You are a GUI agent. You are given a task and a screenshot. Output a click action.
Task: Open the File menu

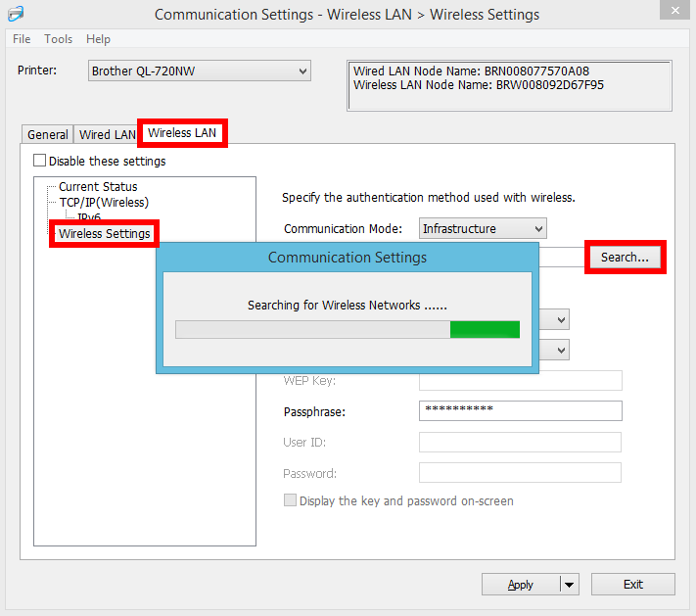(x=22, y=39)
